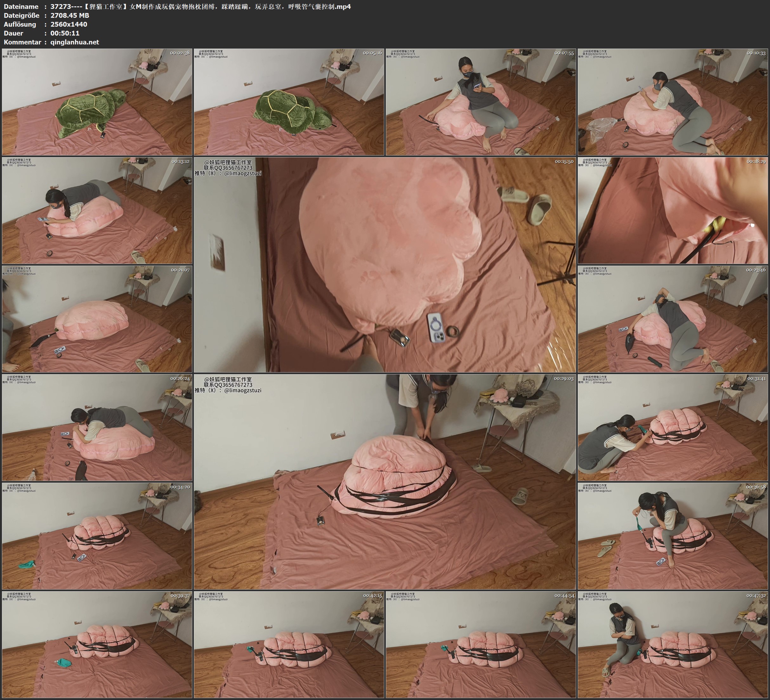Click the last thumbnail at 00:47:32
The image size is (770, 700).
pyautogui.click(x=673, y=644)
